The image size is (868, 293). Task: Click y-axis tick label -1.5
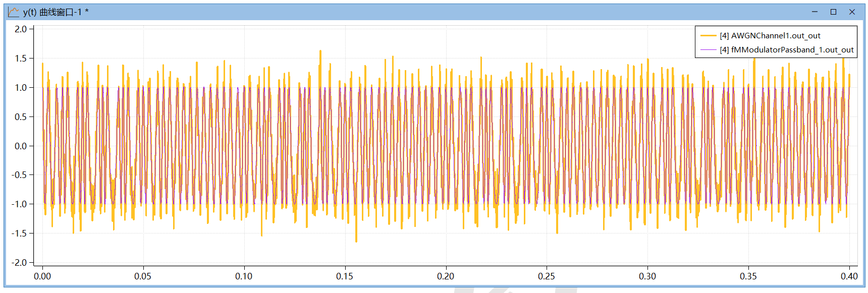tap(19, 233)
